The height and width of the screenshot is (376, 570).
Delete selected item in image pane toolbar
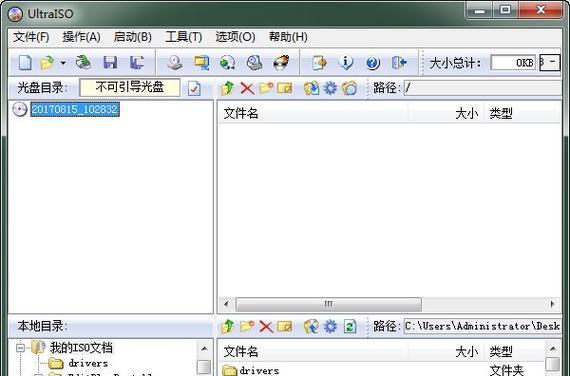point(247,88)
